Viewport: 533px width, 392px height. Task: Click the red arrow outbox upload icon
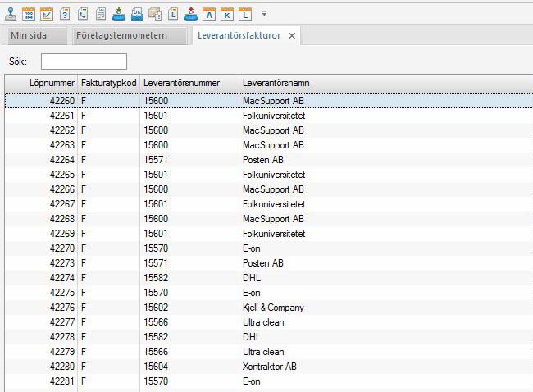191,14
